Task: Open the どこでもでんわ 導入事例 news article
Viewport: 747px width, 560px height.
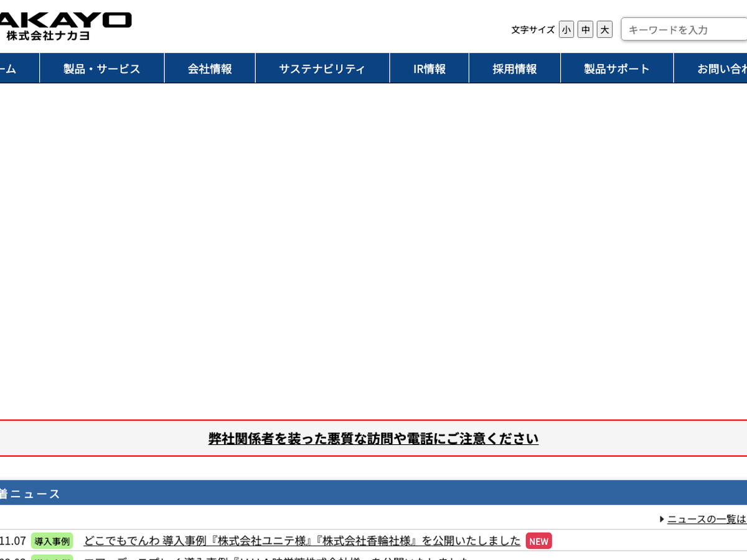Action: tap(302, 541)
